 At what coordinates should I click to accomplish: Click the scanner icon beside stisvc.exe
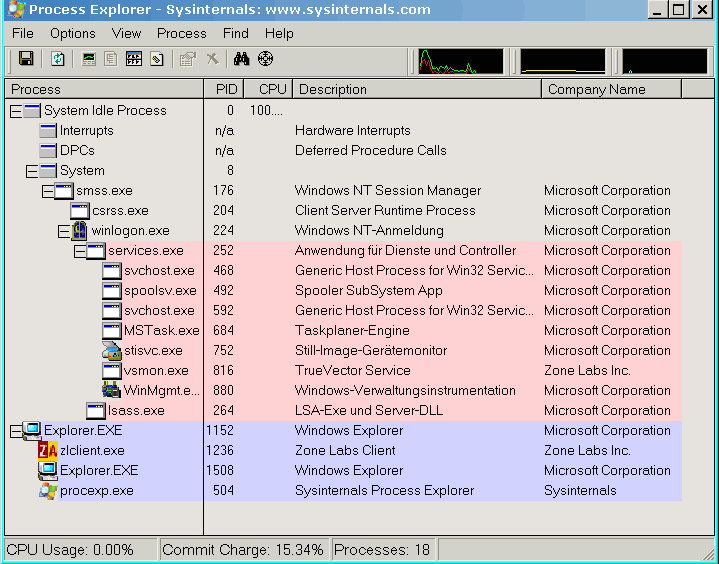(112, 351)
